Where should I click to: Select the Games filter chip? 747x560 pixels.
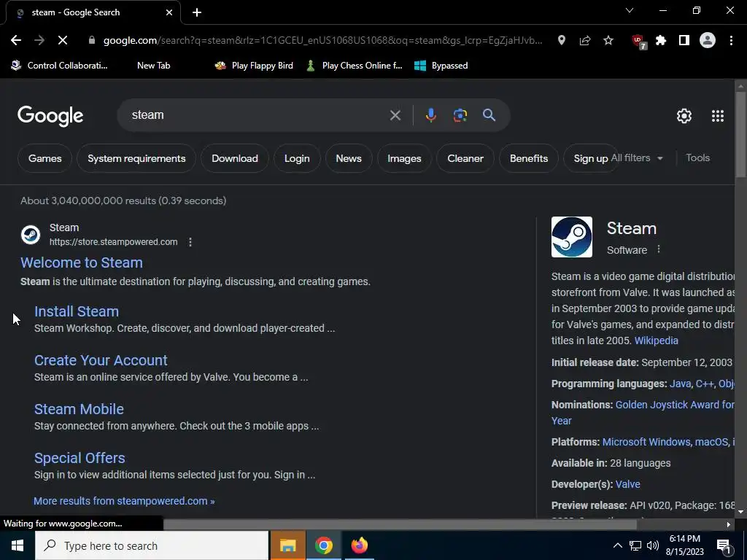44,158
